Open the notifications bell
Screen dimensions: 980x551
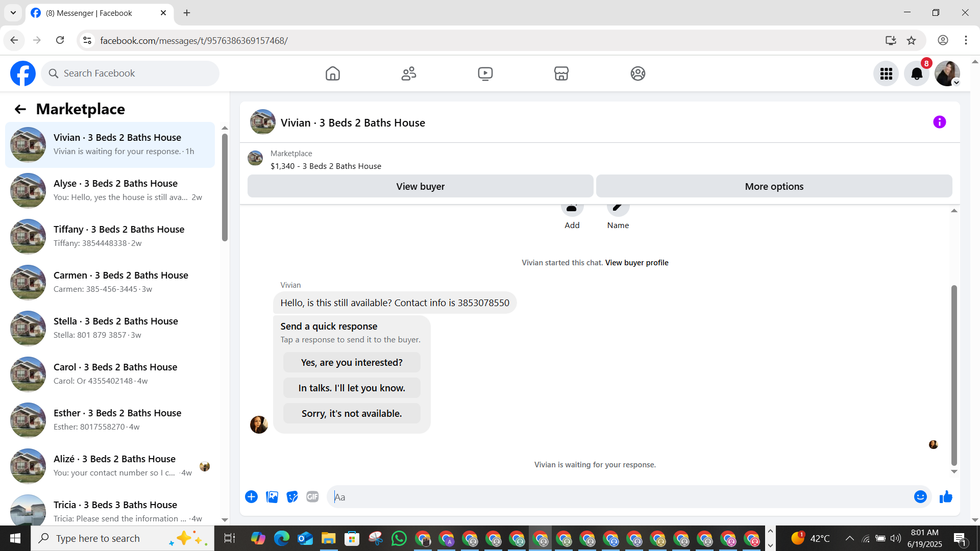(x=917, y=73)
